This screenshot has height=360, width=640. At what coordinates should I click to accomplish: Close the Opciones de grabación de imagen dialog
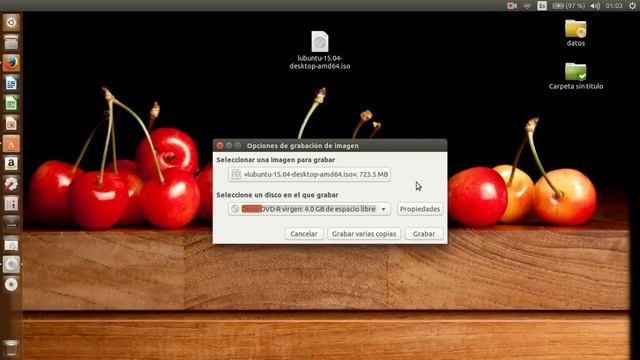[220, 146]
